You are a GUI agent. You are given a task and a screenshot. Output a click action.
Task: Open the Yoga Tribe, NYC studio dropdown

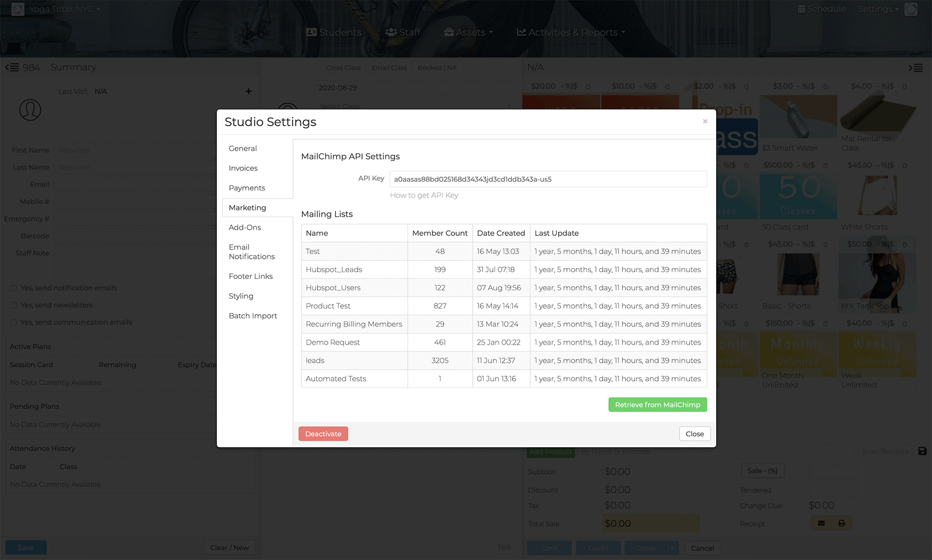click(65, 9)
